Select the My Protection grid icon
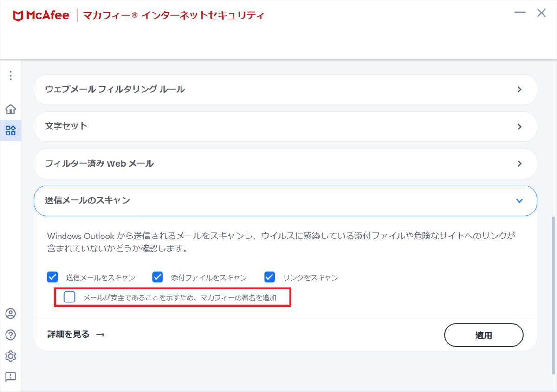The width and height of the screenshot is (557, 392). 10,130
